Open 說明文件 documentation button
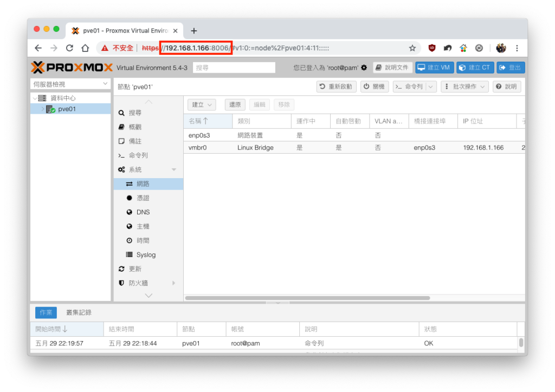The height and width of the screenshot is (392, 555). 392,68
